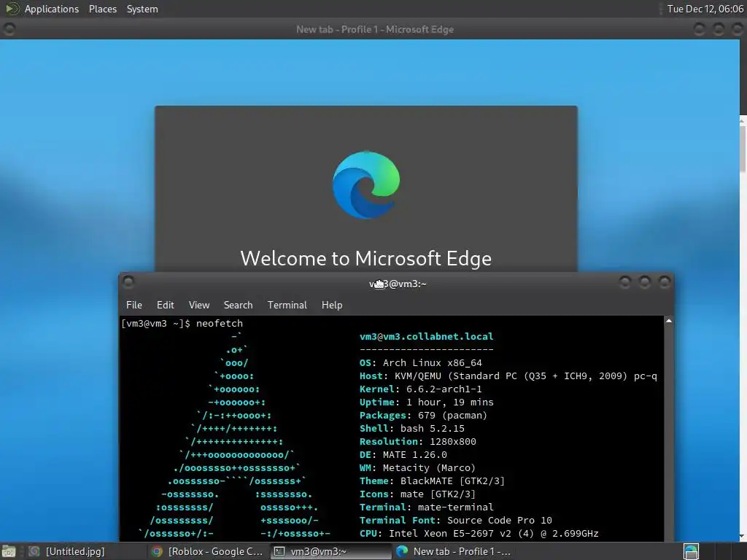Open the terminal View menu

click(198, 305)
